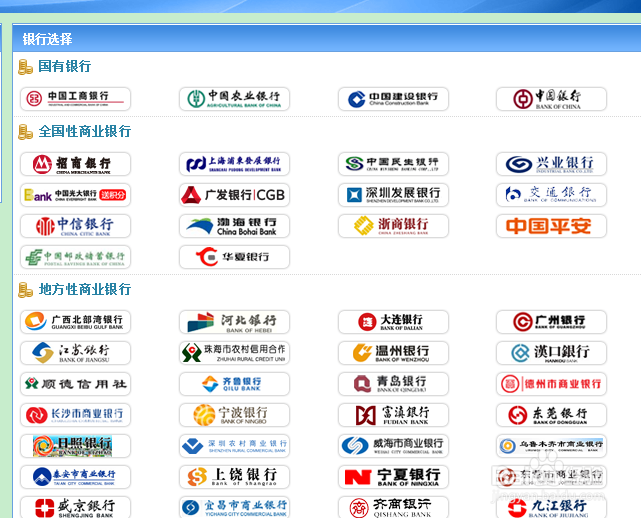Choose 中信银行 China CITIC Bank
The width and height of the screenshot is (641, 518).
coord(75,226)
